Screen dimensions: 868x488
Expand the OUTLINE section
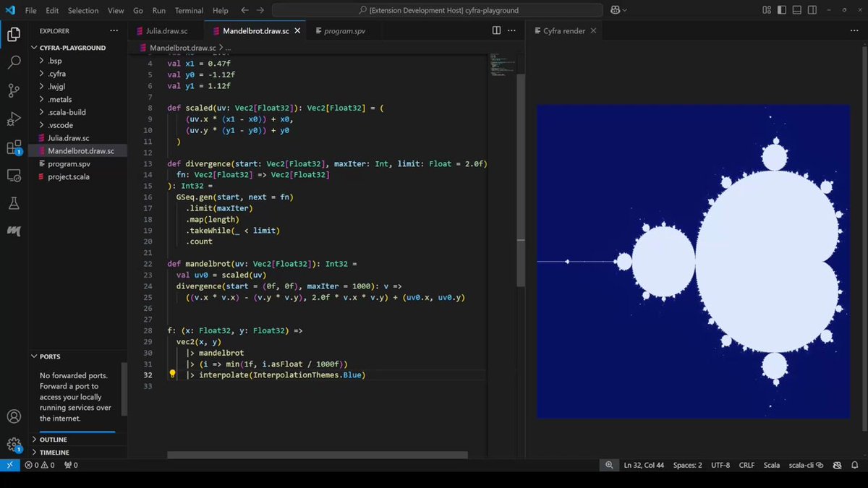point(53,440)
